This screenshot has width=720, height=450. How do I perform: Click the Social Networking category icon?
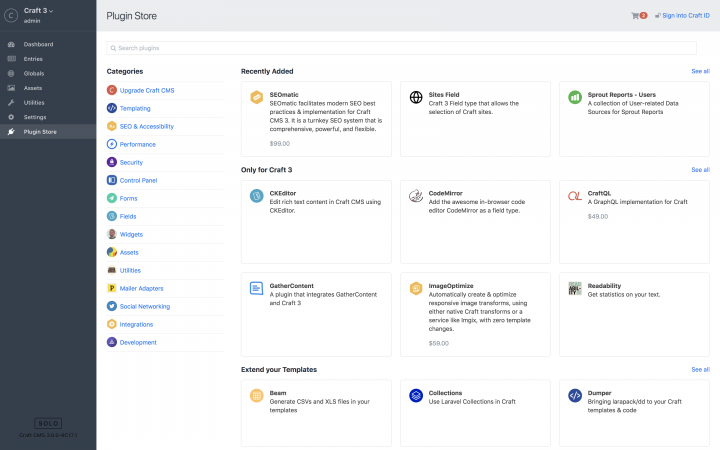[112, 306]
